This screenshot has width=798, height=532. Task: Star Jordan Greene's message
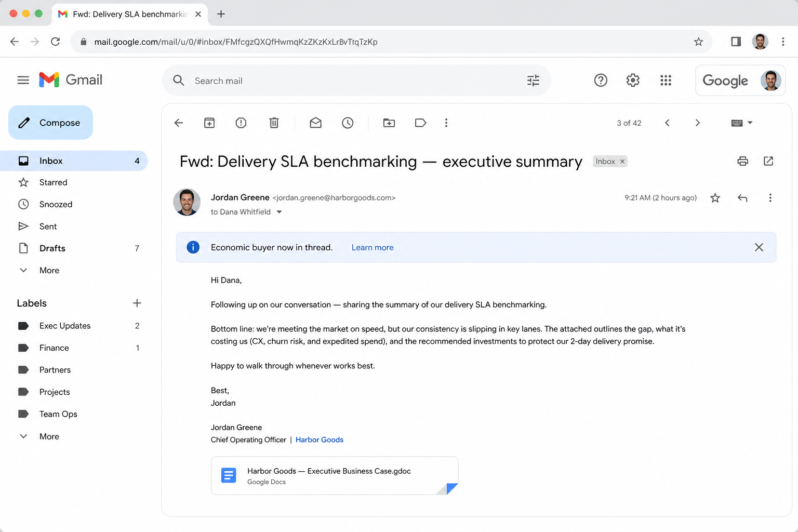pos(715,198)
